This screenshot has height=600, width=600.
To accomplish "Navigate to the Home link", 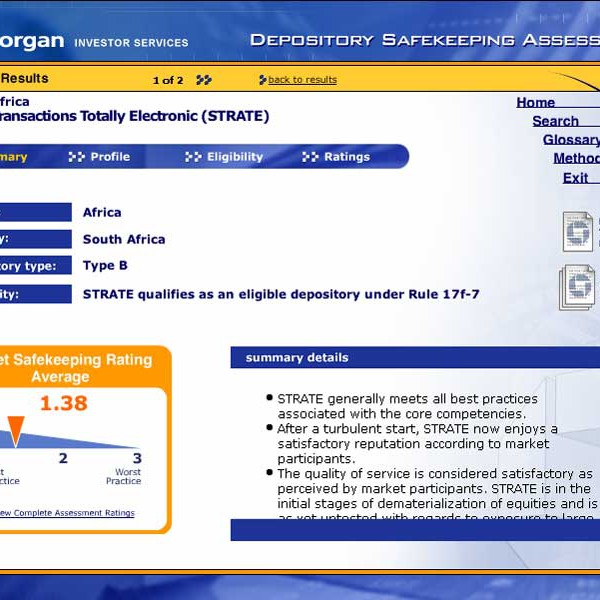I will (536, 102).
